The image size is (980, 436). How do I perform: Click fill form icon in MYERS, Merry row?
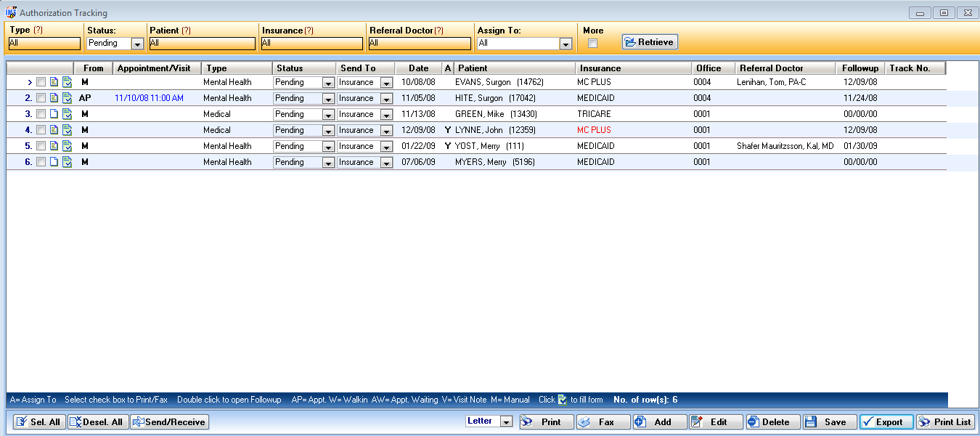pos(67,162)
